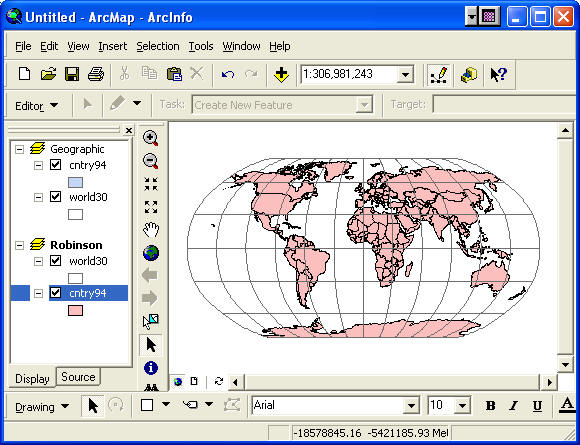
Task: Click the Copy icon in the toolbar
Action: (x=149, y=73)
